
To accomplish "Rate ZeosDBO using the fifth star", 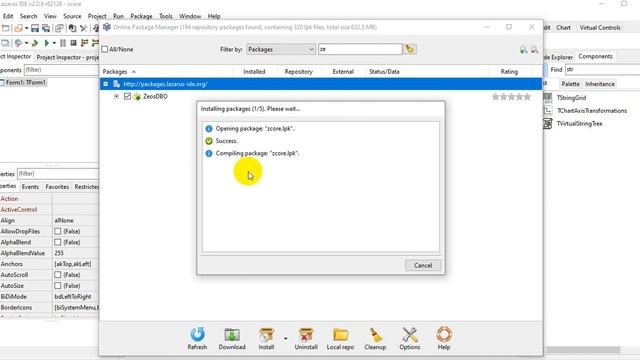I will tap(527, 97).
